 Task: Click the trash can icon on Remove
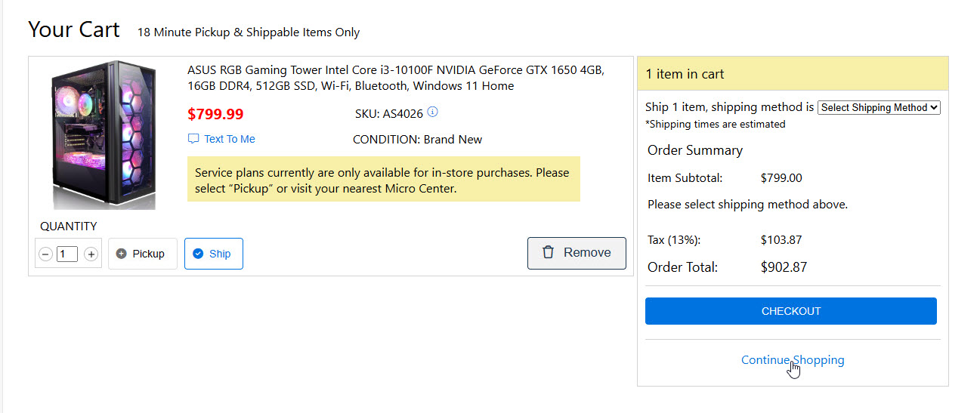(x=549, y=253)
